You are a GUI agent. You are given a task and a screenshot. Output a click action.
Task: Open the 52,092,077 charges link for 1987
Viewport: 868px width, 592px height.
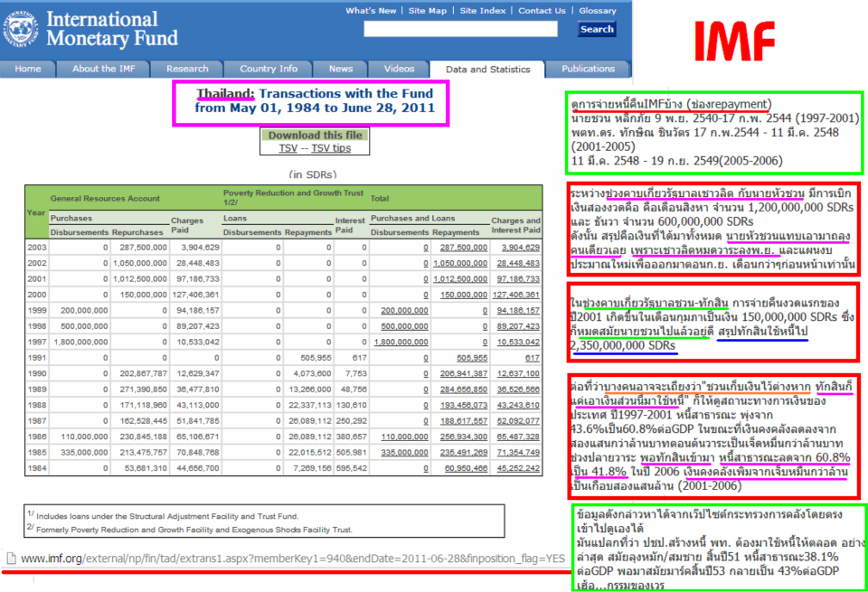(x=518, y=421)
